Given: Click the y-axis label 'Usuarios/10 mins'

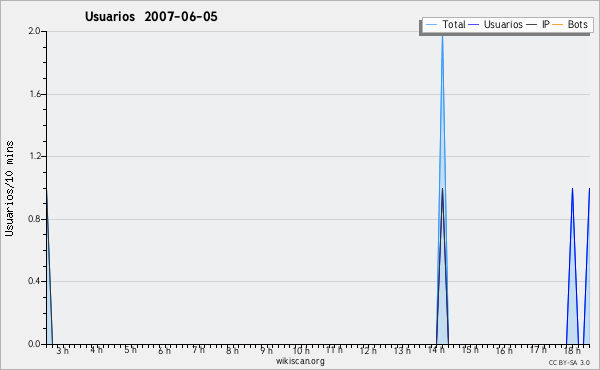Looking at the screenshot, I should (9, 189).
